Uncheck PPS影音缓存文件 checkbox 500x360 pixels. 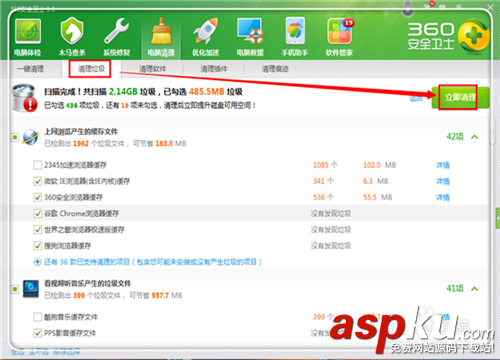(x=37, y=333)
